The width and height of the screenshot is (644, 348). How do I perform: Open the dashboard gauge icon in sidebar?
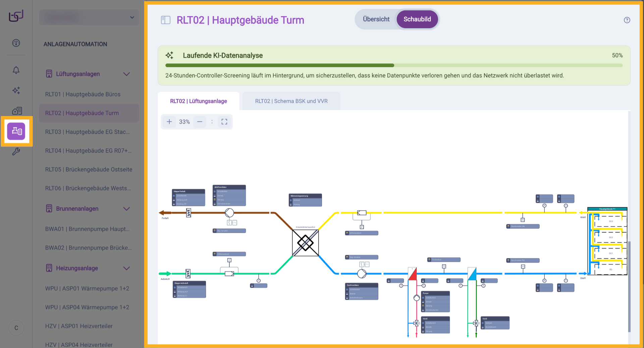pyautogui.click(x=16, y=43)
